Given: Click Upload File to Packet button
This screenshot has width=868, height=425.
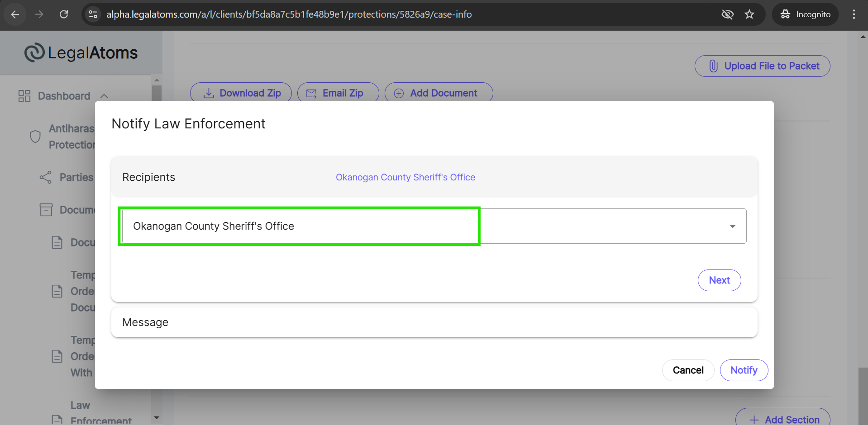Looking at the screenshot, I should [x=763, y=66].
